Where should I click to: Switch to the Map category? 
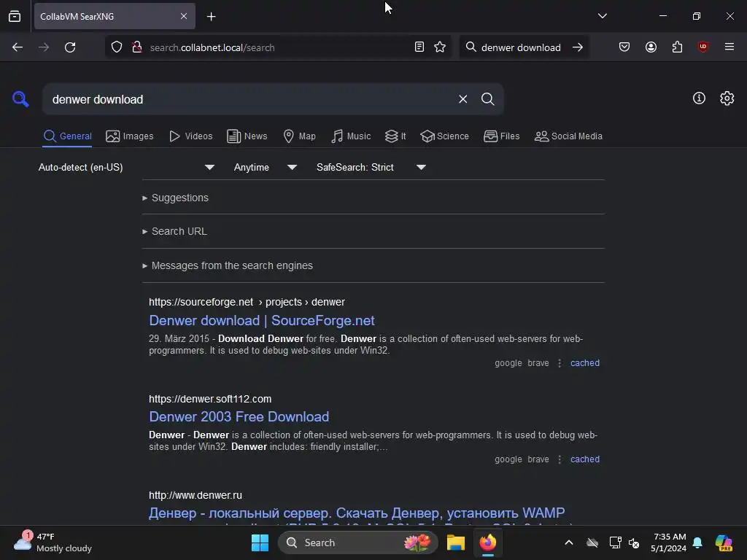point(299,136)
